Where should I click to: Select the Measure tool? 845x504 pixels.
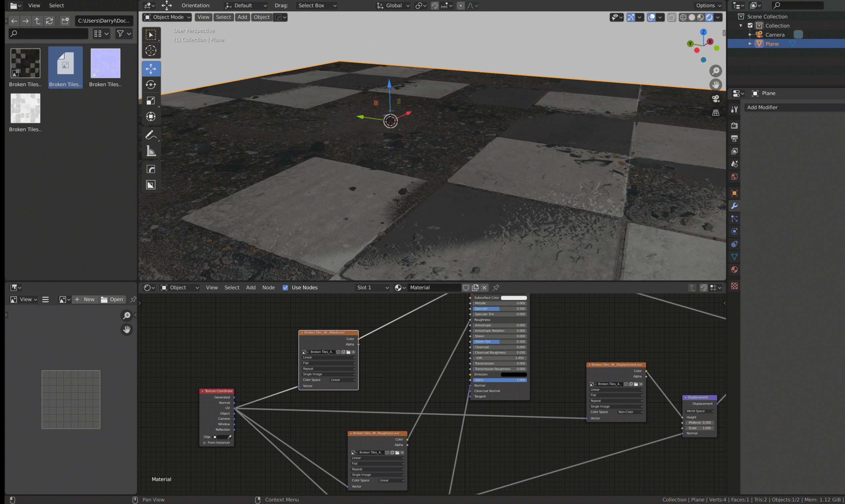point(151,151)
